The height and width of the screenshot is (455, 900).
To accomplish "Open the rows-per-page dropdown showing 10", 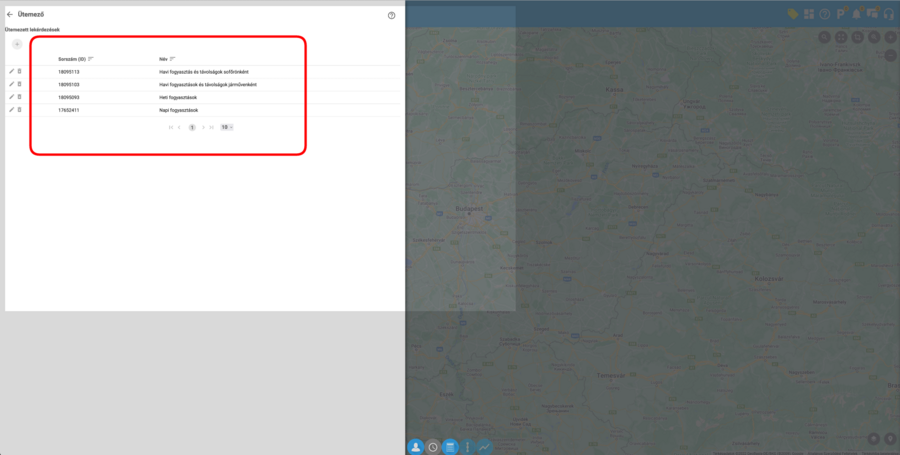I will pyautogui.click(x=227, y=127).
